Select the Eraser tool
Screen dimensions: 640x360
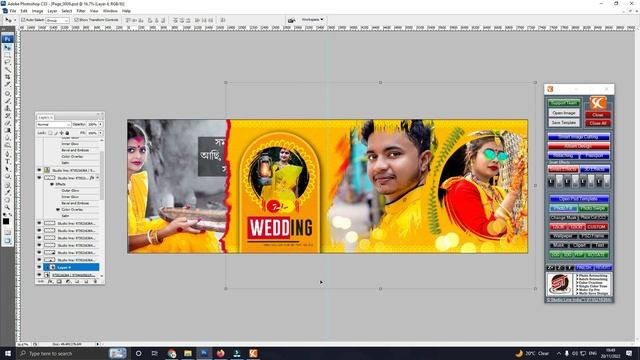(x=7, y=123)
